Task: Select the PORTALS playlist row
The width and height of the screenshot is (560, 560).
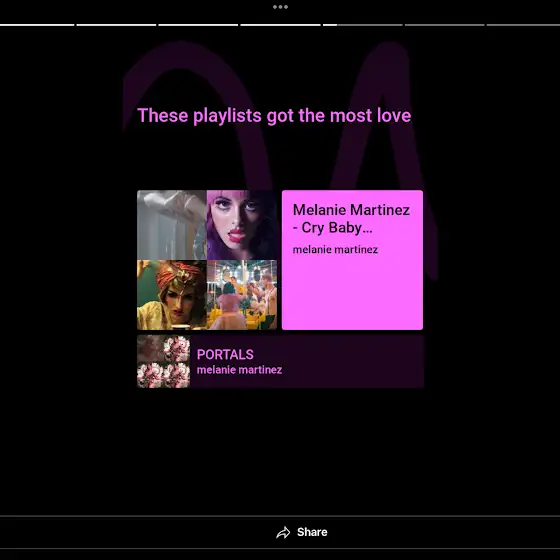Action: (280, 361)
